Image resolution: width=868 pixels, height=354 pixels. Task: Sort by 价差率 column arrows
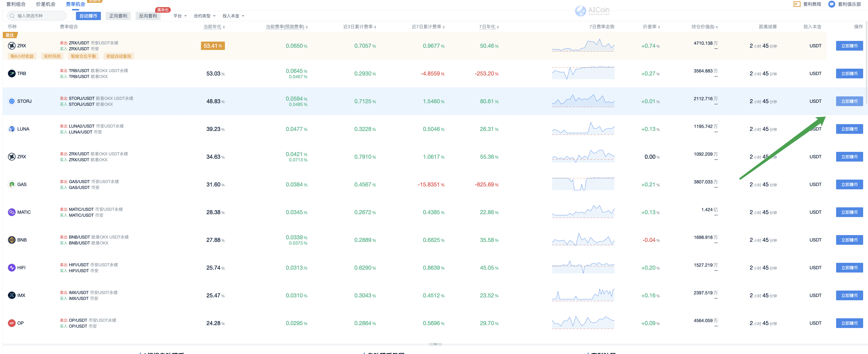[659, 27]
